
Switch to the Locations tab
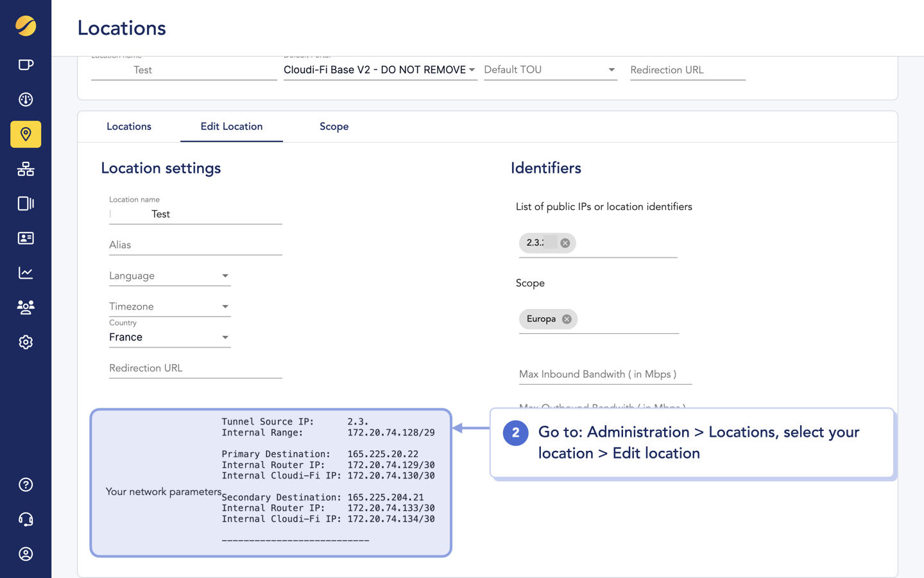(x=129, y=127)
